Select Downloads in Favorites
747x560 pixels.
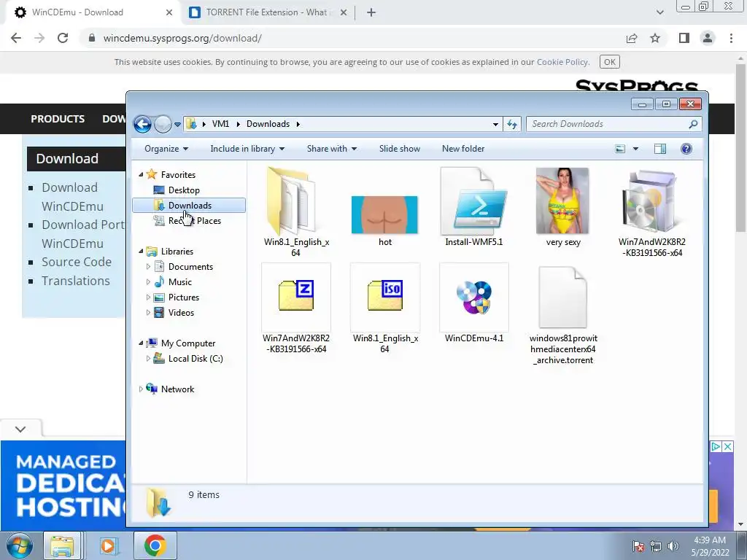coord(189,205)
